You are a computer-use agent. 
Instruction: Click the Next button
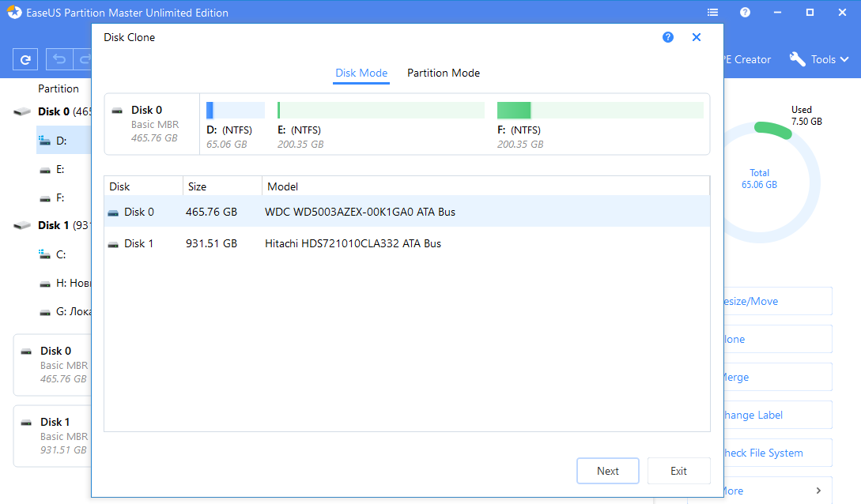[607, 471]
